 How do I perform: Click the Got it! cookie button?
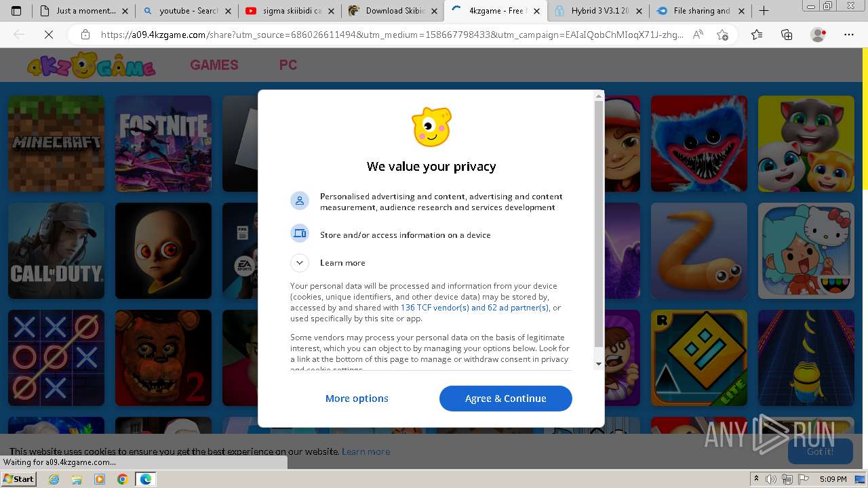coord(820,451)
